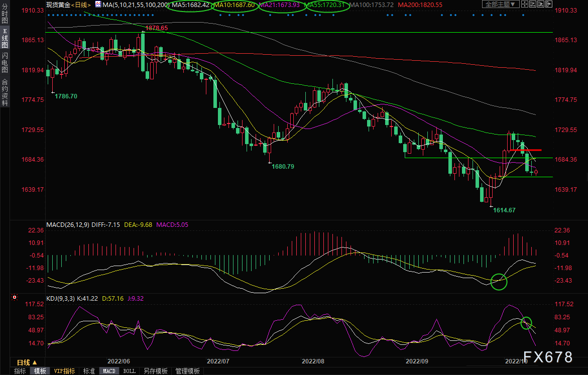
Task: Click the DEA:-9.68 value
Action: click(138, 224)
